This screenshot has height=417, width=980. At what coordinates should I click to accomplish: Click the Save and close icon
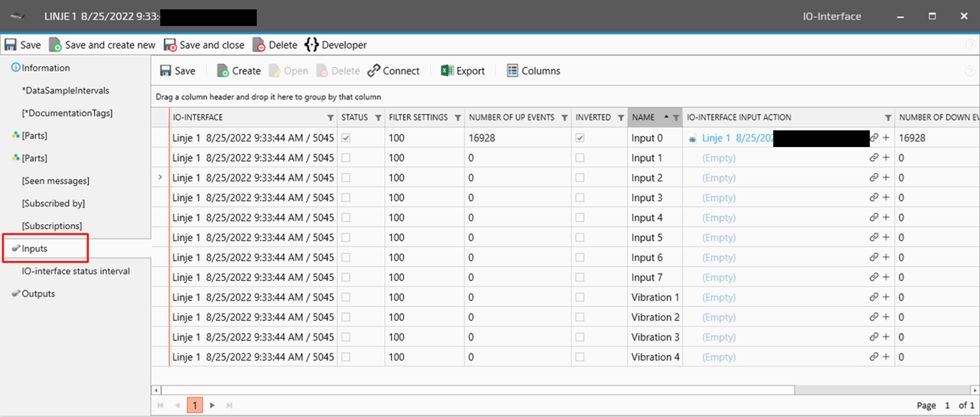coord(170,45)
